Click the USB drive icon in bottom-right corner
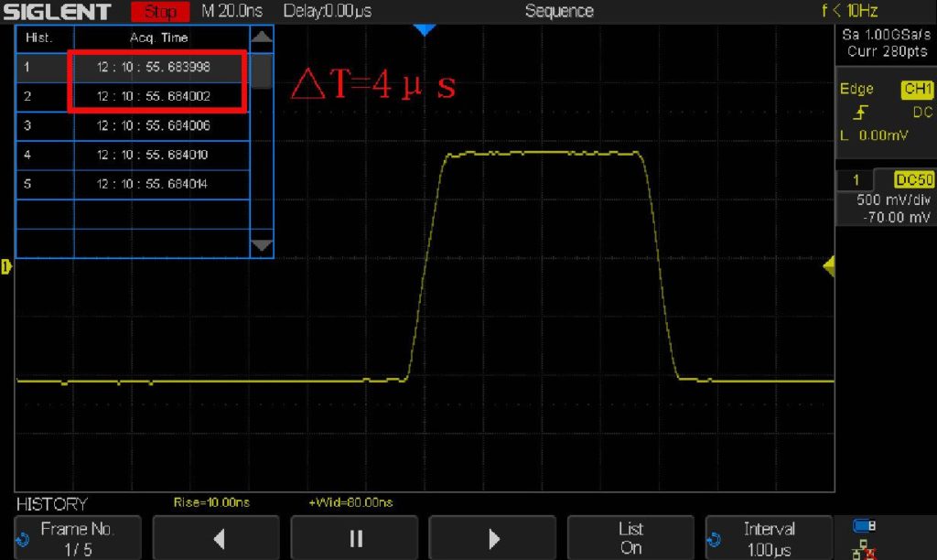937x560 pixels. pyautogui.click(x=864, y=525)
